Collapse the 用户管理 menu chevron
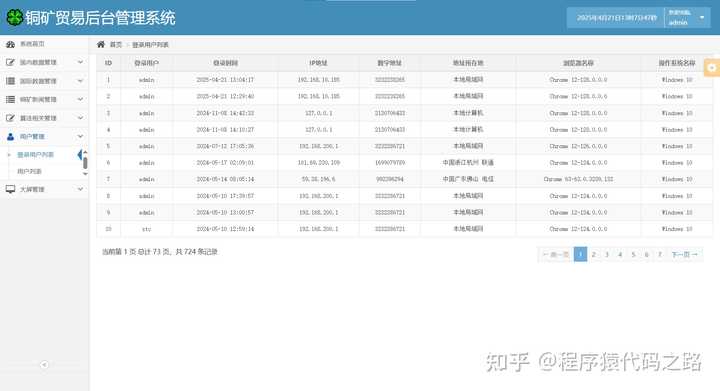This screenshot has height=391, width=720. point(80,136)
